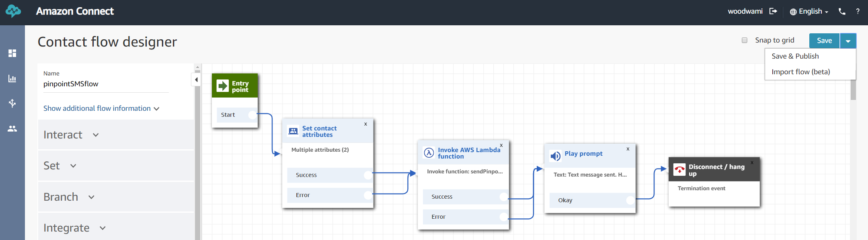
Task: Open the users sidebar icon
Action: [12, 129]
